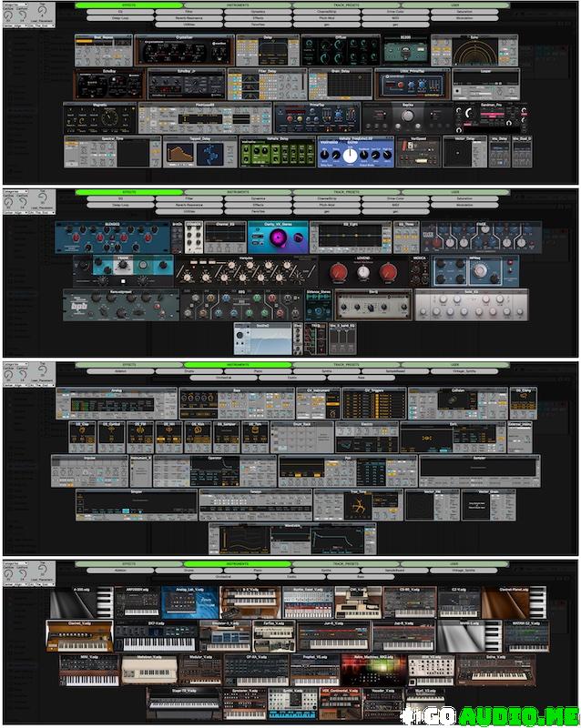Open TRACK_PRESETS tab in EQ effects view
This screenshot has width=581, height=728.
346,192
